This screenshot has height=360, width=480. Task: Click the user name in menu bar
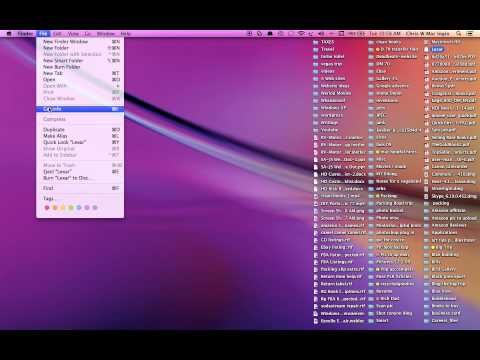pyautogui.click(x=427, y=34)
